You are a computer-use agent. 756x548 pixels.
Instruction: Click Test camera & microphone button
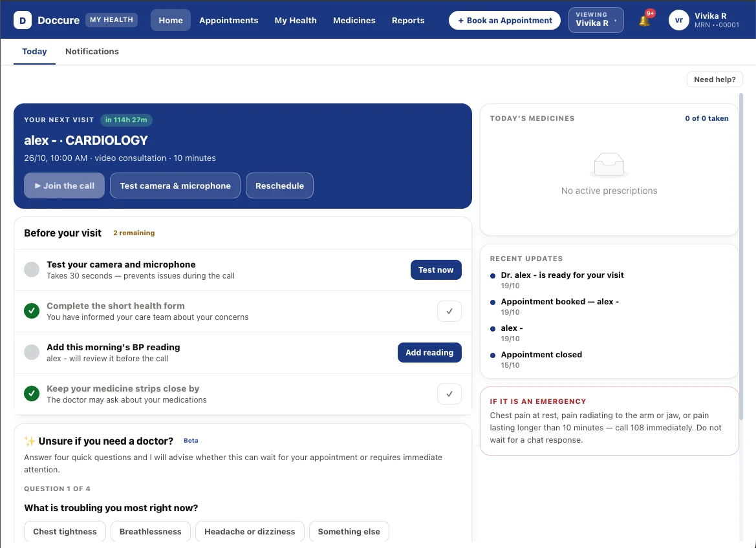(175, 185)
